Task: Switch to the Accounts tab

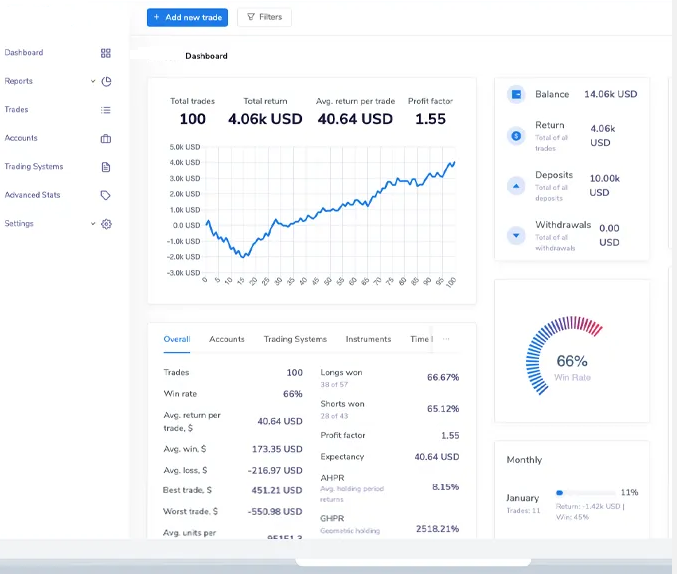Action: (x=227, y=339)
